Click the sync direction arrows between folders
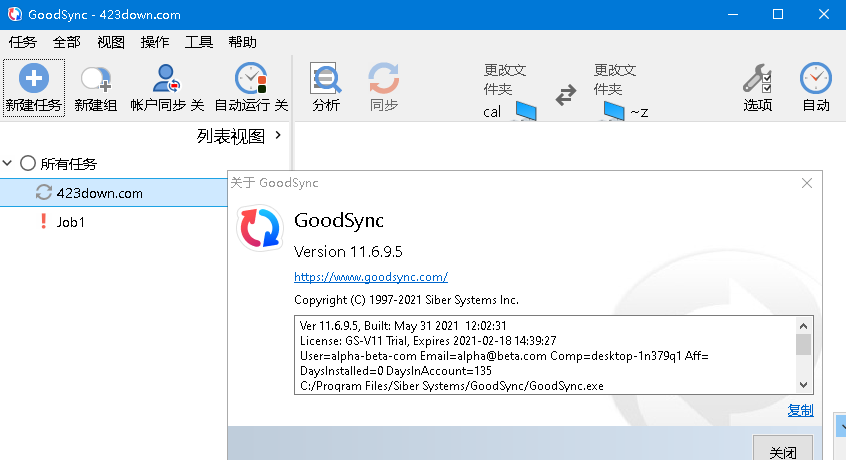The width and height of the screenshot is (846, 460). click(x=565, y=95)
